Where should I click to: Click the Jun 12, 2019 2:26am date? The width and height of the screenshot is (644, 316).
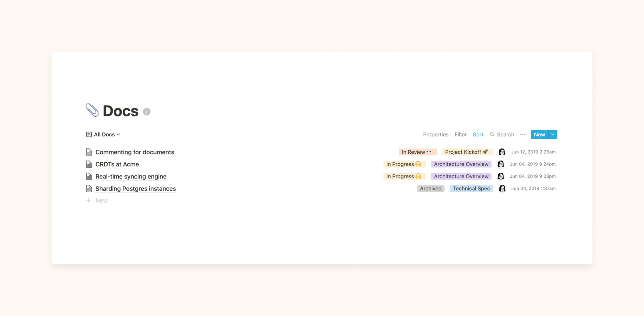pyautogui.click(x=533, y=152)
